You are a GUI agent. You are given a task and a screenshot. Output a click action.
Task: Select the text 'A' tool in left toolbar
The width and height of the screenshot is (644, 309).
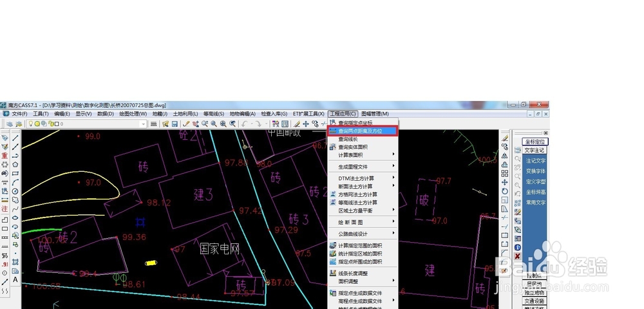pos(15,280)
